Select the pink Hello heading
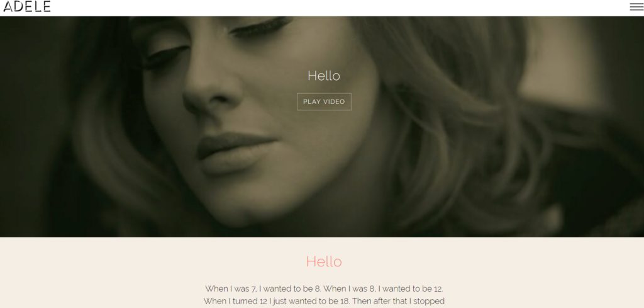The image size is (644, 308). 324,261
